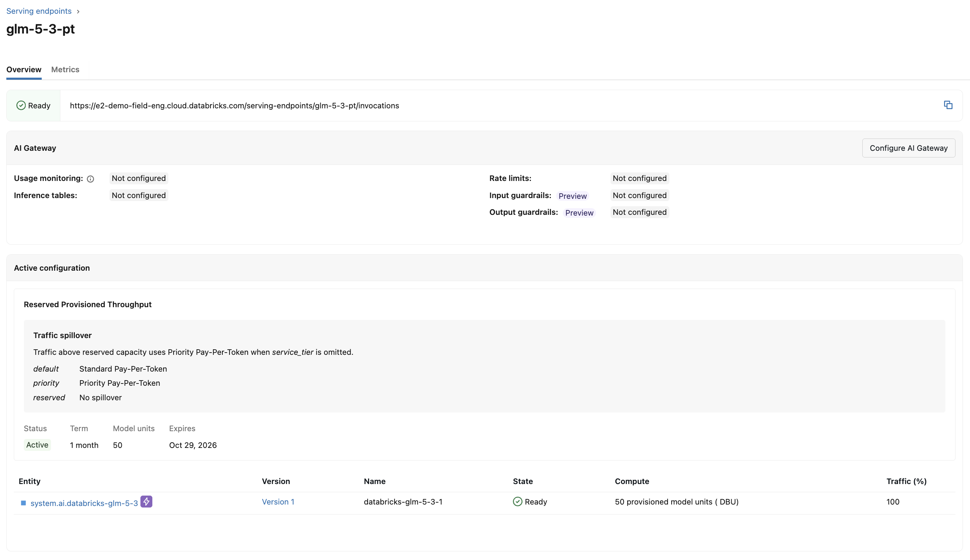Open system.ai.databricks-glm-5-3 entity link

coord(84,503)
